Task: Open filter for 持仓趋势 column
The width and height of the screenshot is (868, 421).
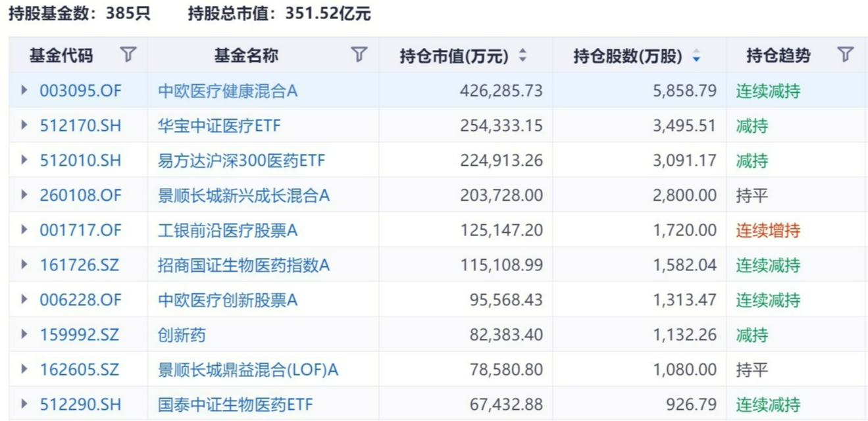Action: 846,55
